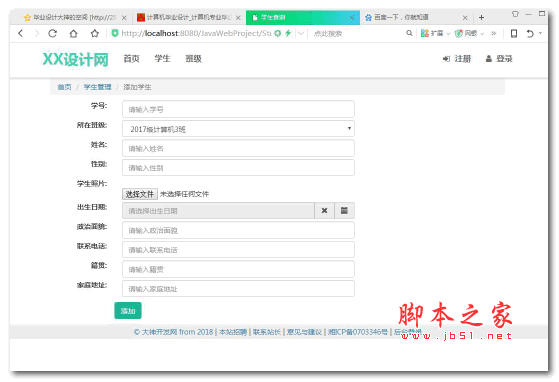Click the lightning bolt speed-mode icon

pos(288,33)
